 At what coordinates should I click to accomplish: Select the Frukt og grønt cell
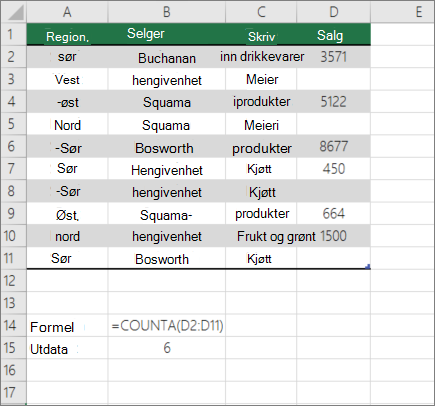pos(261,236)
